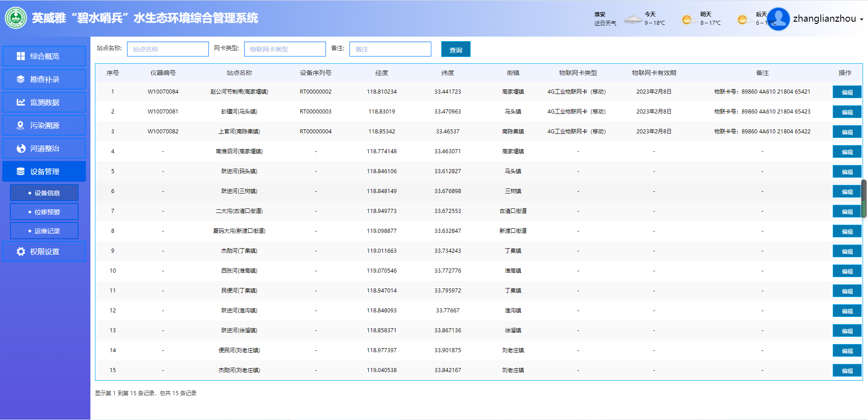Click the grid icon beside 综合概览

tap(21, 56)
